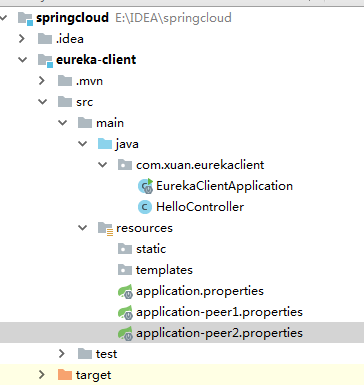Screen dimensions: 364x385
Task: Open the HelloController class
Action: point(200,207)
